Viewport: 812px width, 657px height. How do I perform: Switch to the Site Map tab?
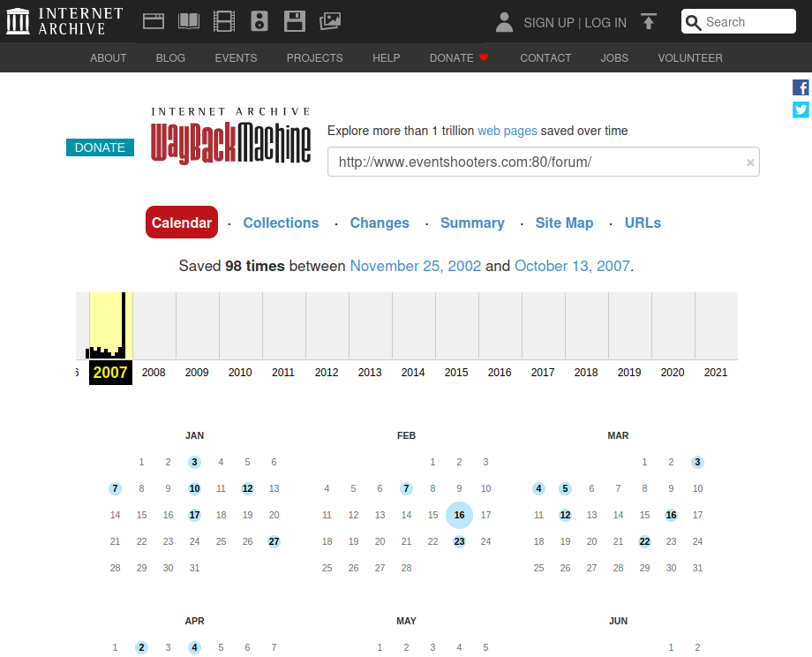tap(564, 223)
